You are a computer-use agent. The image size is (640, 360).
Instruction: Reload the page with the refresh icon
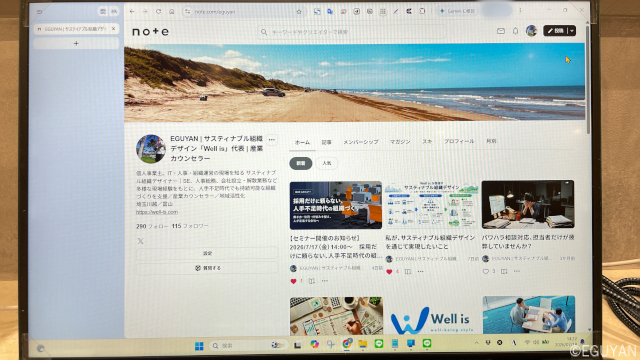(158, 11)
